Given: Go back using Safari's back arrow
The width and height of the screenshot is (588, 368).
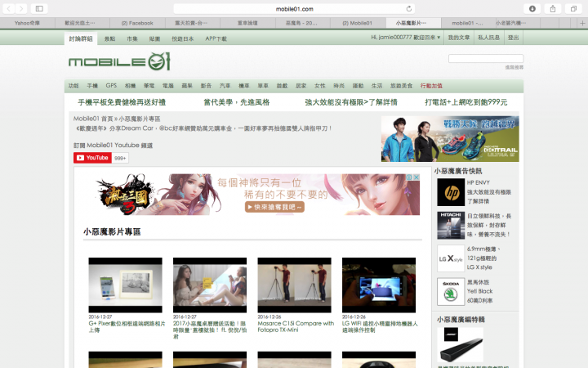Looking at the screenshot, I should pos(8,8).
